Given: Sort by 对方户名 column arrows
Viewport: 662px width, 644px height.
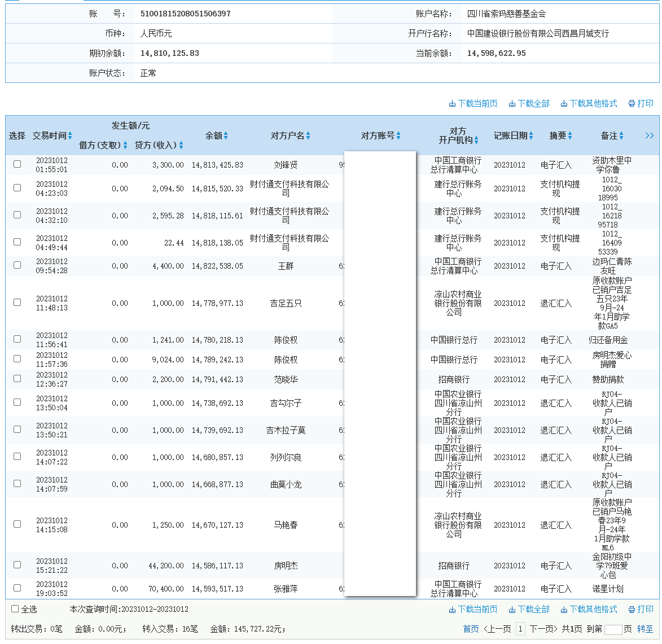Looking at the screenshot, I should (308, 135).
